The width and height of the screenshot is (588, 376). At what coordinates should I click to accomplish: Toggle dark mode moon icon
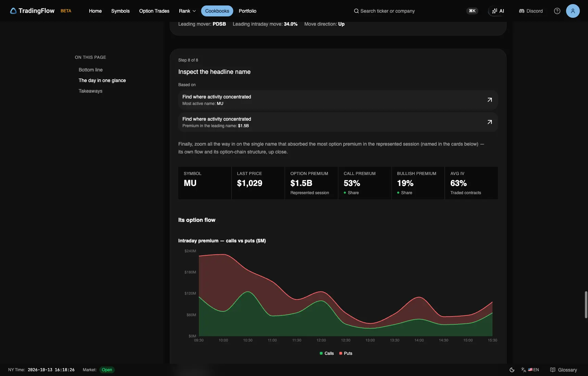coord(512,370)
